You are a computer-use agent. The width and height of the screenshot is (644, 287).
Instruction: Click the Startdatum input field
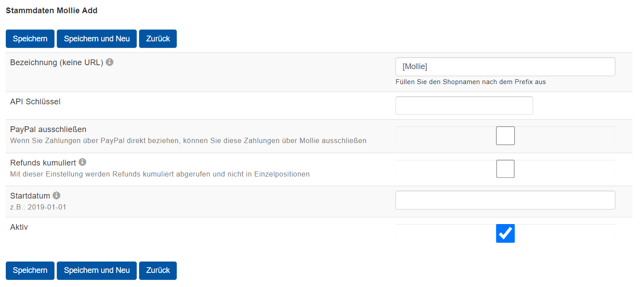pyautogui.click(x=505, y=200)
